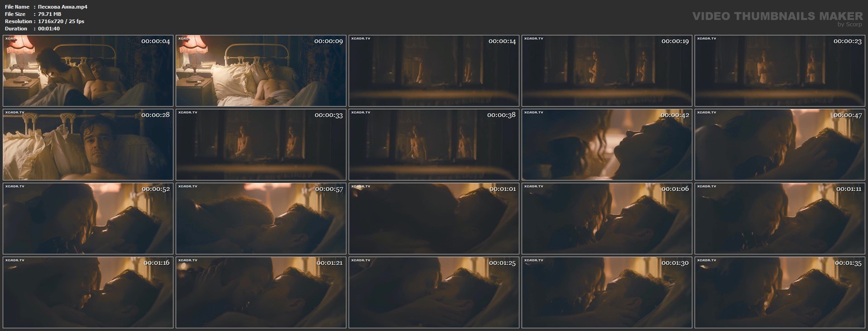This screenshot has width=868, height=331.
Task: Click the Video Thumbnails Maker watermark title
Action: pos(777,16)
